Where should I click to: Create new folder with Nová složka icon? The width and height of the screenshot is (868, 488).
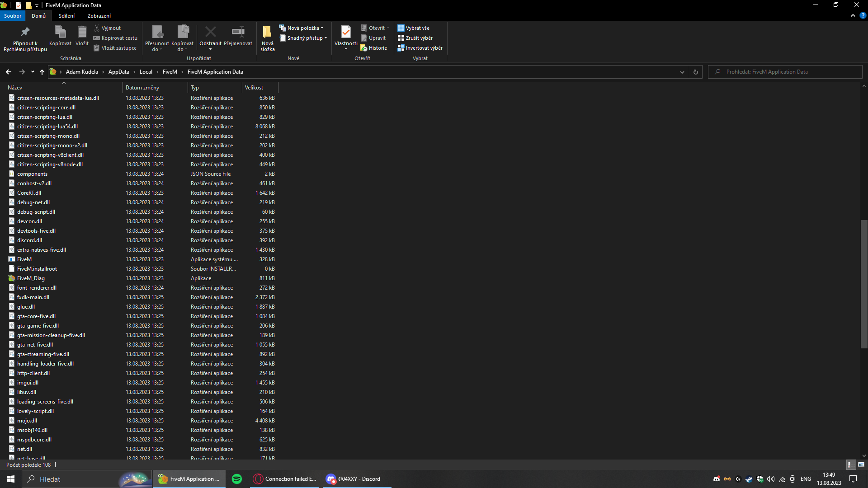[x=267, y=32]
